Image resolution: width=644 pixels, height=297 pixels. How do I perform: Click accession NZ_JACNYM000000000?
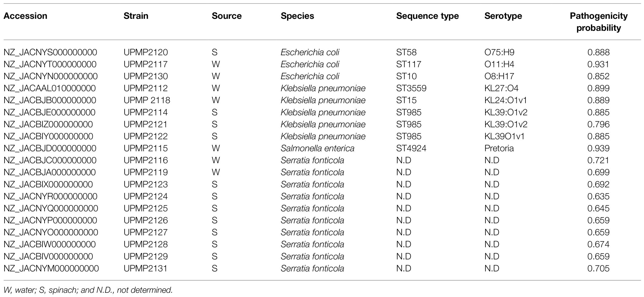pyautogui.click(x=51, y=268)
